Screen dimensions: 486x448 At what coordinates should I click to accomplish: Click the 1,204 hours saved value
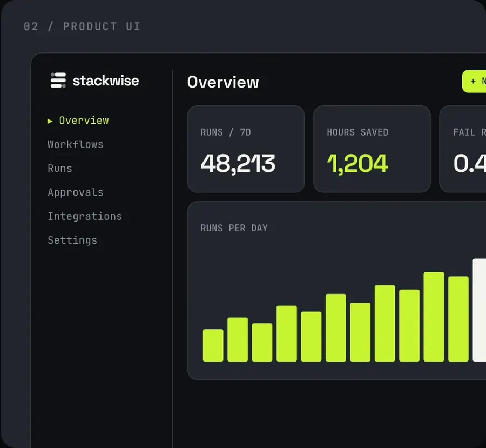click(x=357, y=164)
